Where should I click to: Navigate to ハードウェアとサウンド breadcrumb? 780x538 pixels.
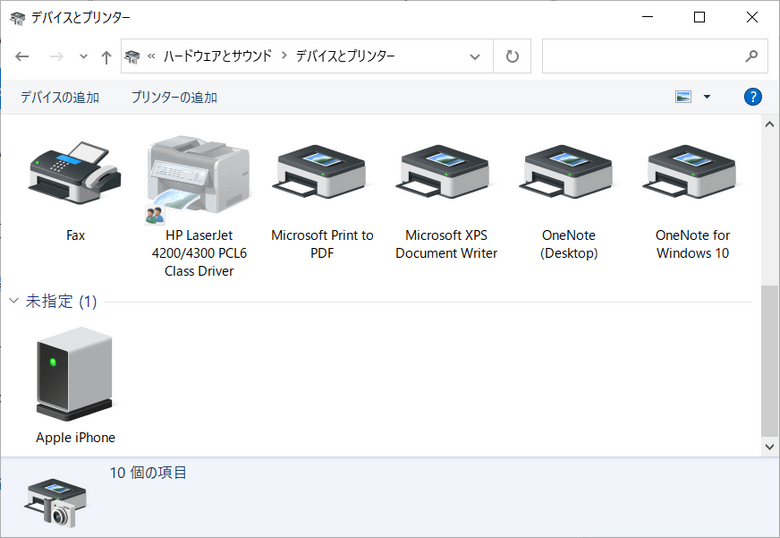tap(218, 56)
